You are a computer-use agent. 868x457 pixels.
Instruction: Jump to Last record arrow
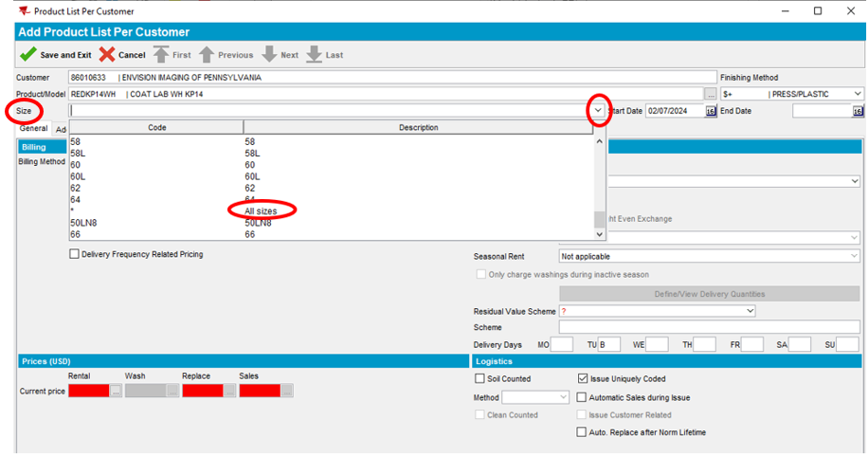click(x=313, y=55)
